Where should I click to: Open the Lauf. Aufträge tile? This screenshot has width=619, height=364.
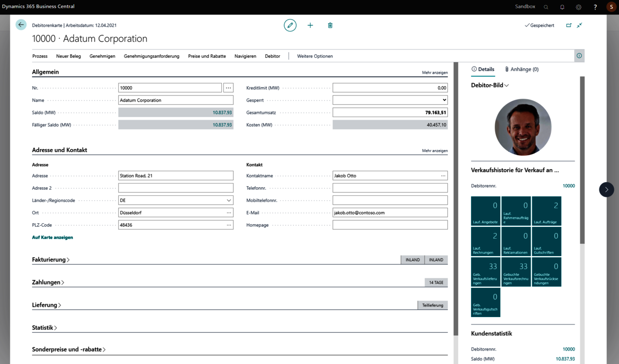[547, 211]
